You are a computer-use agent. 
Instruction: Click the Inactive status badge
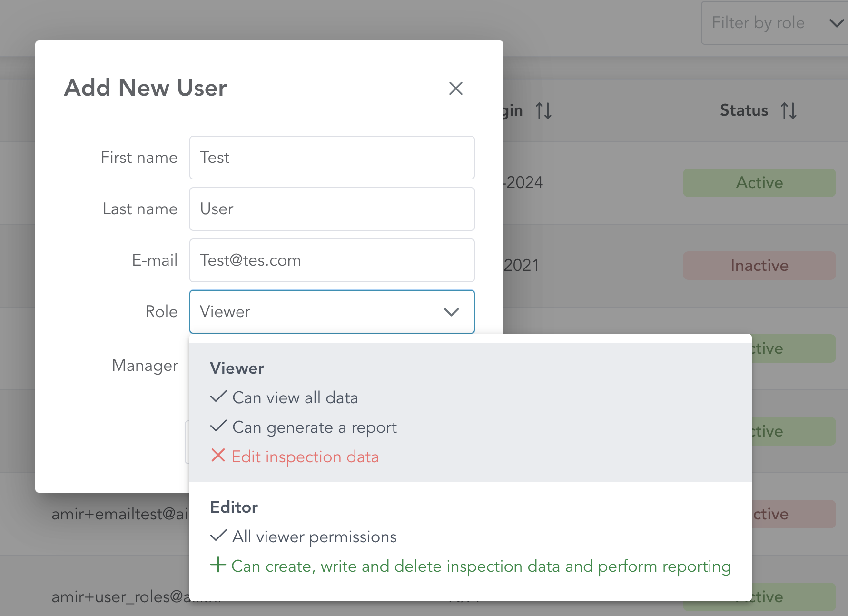click(x=759, y=266)
